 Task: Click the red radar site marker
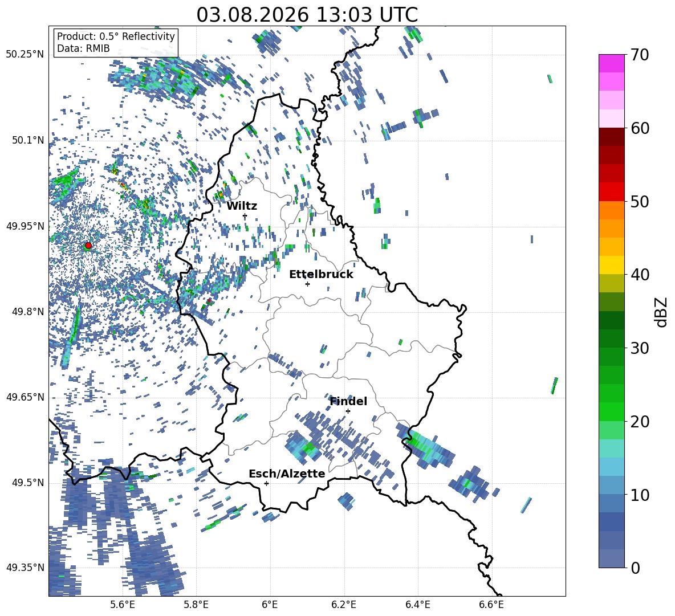coord(88,246)
